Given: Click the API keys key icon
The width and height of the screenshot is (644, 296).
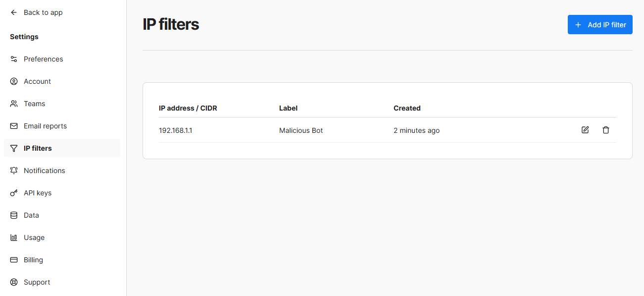Looking at the screenshot, I should (14, 193).
